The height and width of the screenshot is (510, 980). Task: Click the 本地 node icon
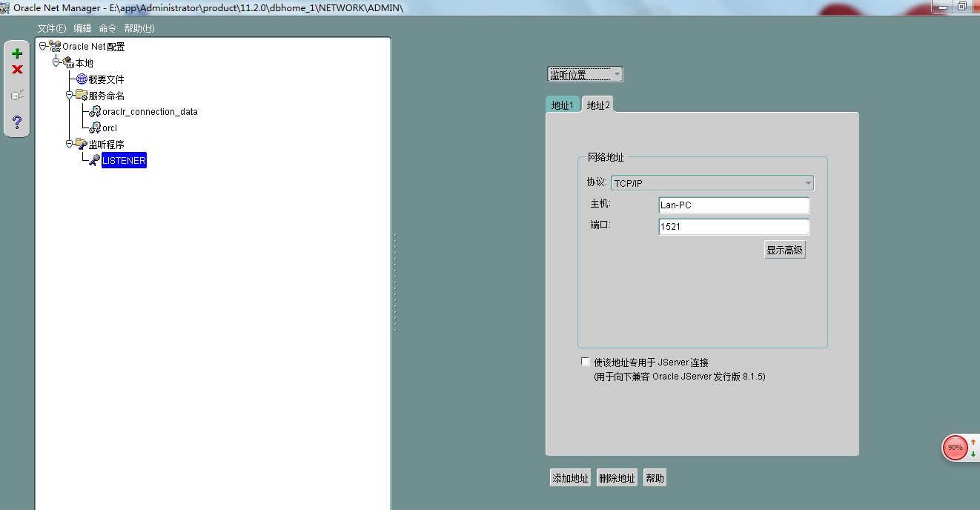[x=68, y=63]
